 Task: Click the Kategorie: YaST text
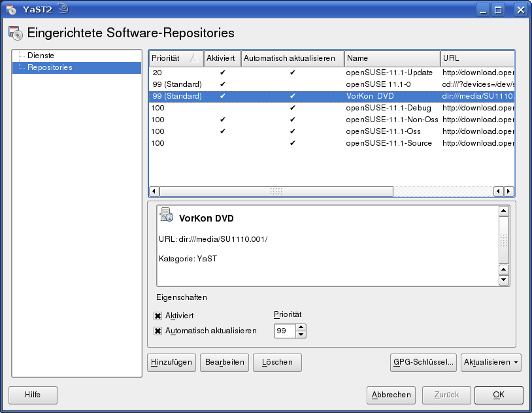tap(188, 259)
